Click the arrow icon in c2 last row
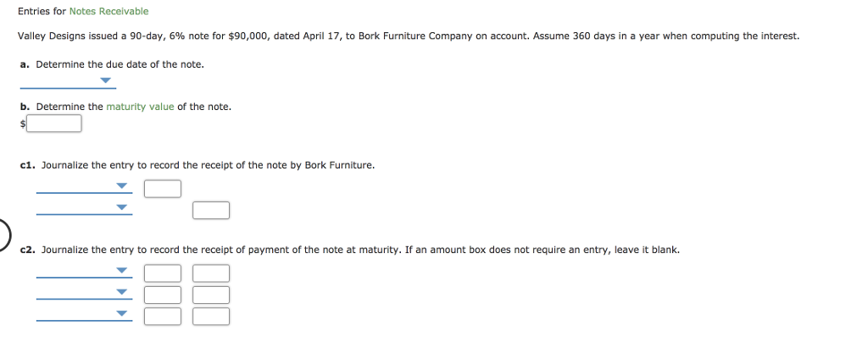Image resolution: width=868 pixels, height=353 pixels. [x=122, y=313]
